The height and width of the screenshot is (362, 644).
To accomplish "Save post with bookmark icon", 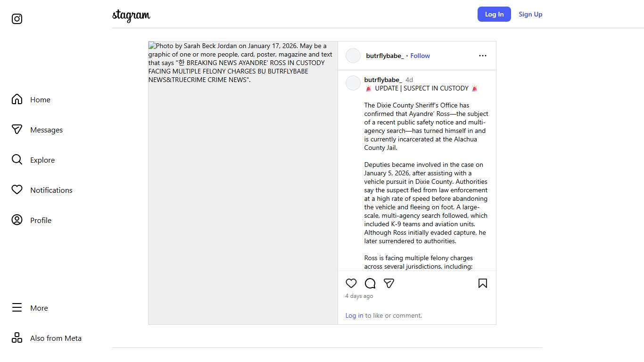I will point(483,283).
